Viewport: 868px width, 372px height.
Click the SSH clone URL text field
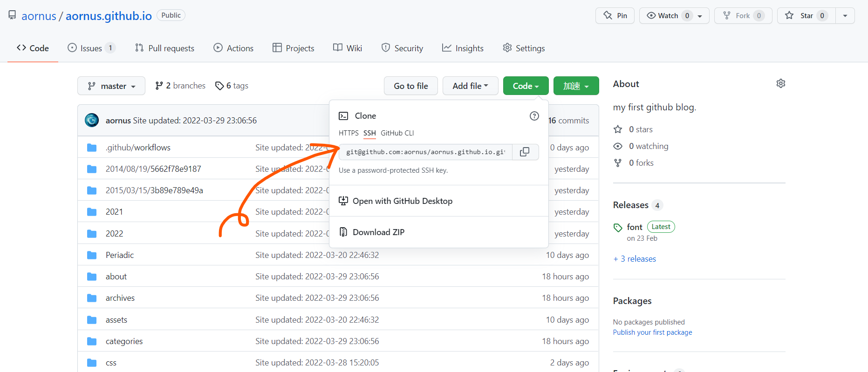click(x=425, y=152)
